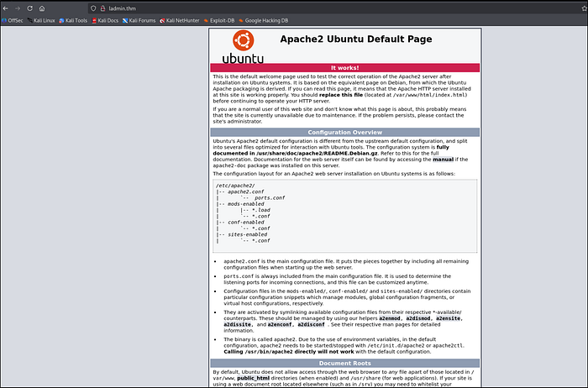
Task: Reload the current page
Action: pyautogui.click(x=29, y=8)
